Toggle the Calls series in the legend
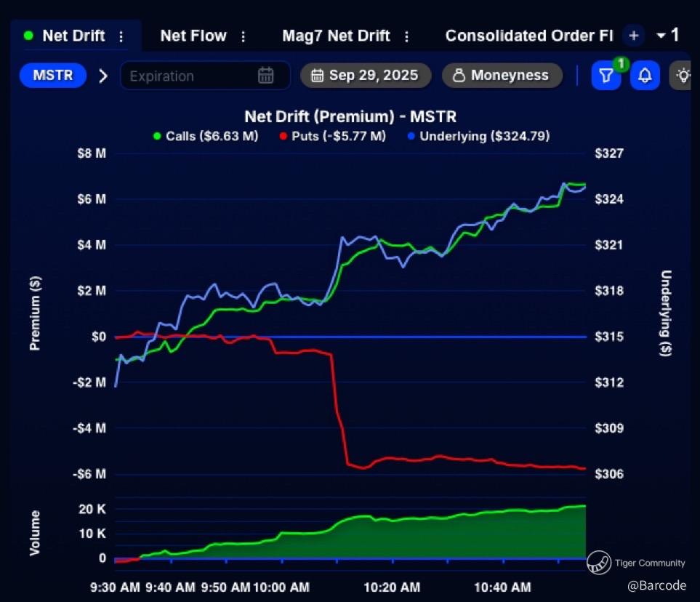The width and height of the screenshot is (700, 602). pyautogui.click(x=206, y=136)
